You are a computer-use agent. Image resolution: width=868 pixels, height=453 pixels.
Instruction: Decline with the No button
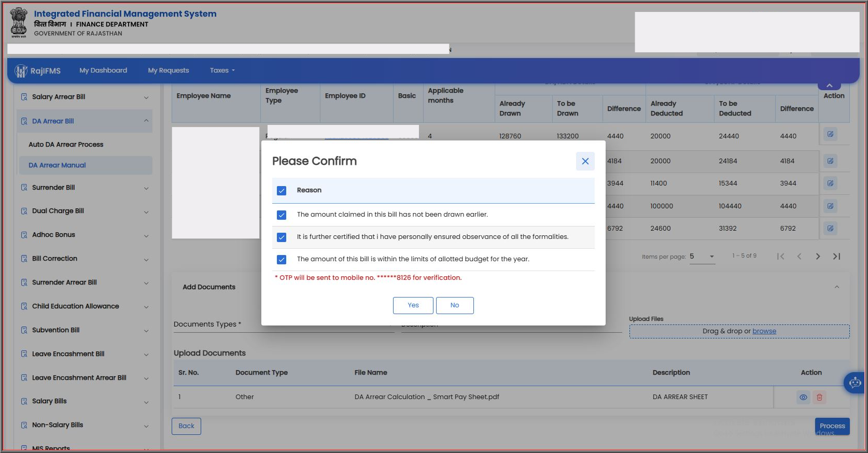(x=455, y=305)
